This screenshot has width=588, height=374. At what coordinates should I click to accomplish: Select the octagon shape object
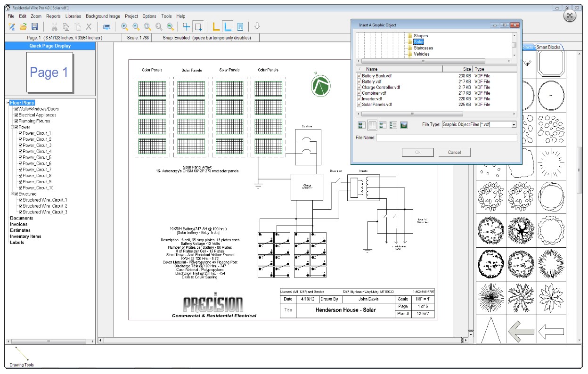[x=550, y=64]
